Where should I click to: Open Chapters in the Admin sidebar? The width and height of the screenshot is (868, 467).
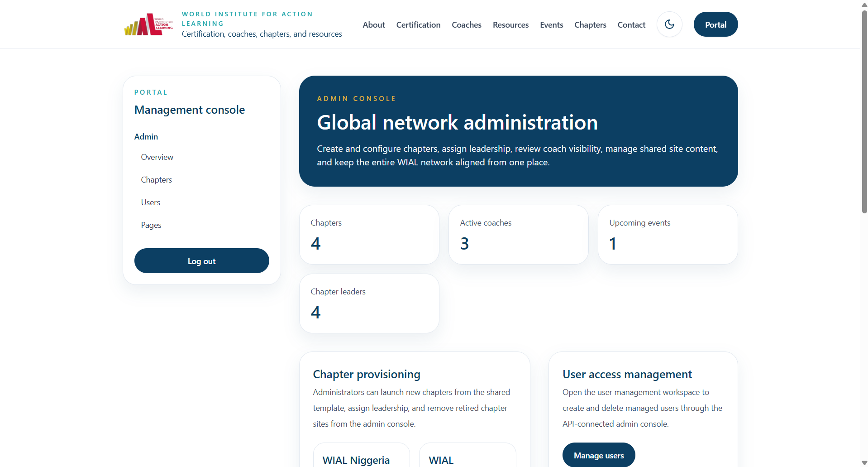(157, 180)
